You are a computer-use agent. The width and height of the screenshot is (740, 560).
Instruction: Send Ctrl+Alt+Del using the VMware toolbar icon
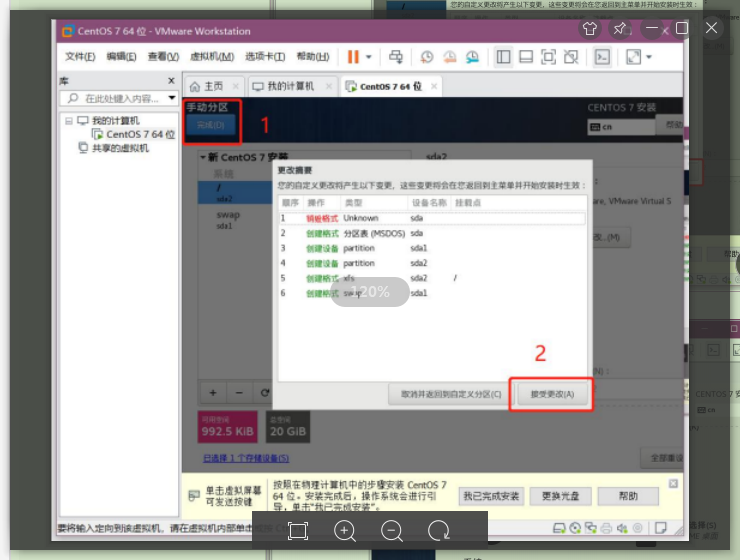coord(395,57)
